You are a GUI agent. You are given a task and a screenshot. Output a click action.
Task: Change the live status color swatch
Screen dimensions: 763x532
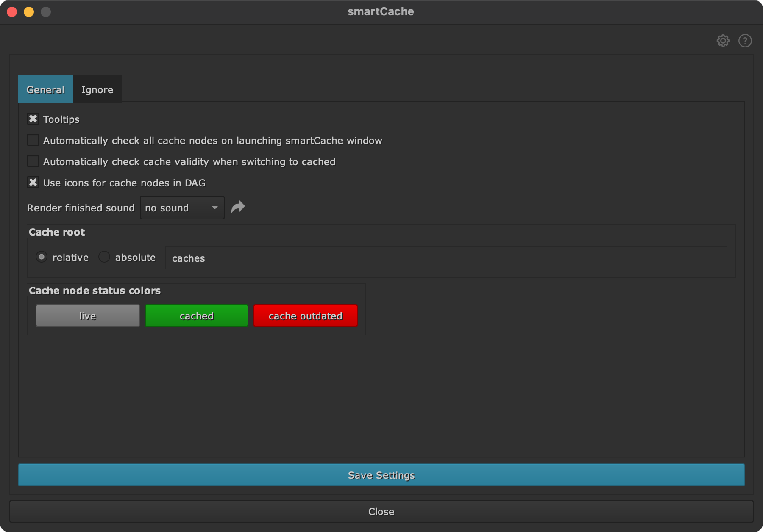coord(88,316)
